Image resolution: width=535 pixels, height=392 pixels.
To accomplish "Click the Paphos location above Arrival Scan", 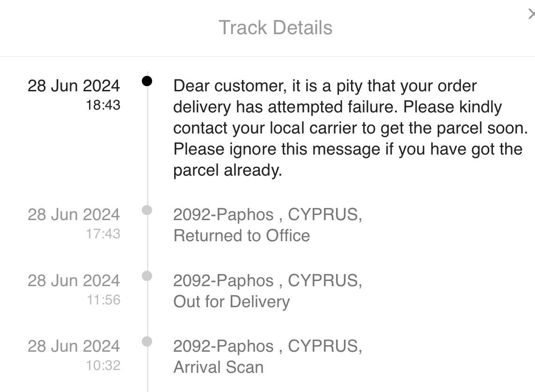I will [267, 346].
